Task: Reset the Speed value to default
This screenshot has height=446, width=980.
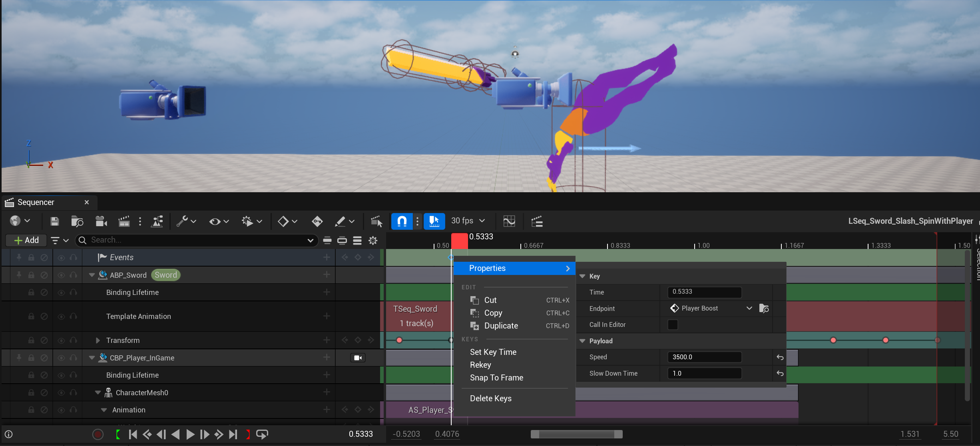Action: [780, 357]
